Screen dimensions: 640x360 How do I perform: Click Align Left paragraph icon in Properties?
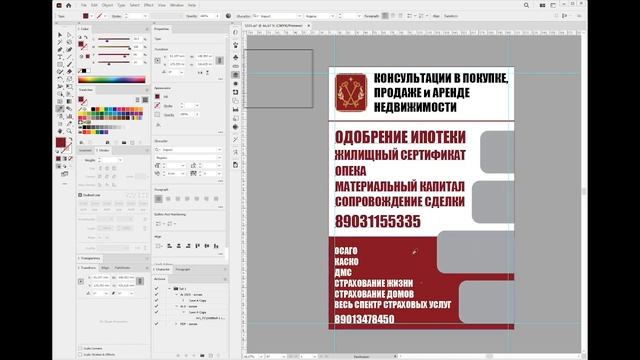coord(159,199)
